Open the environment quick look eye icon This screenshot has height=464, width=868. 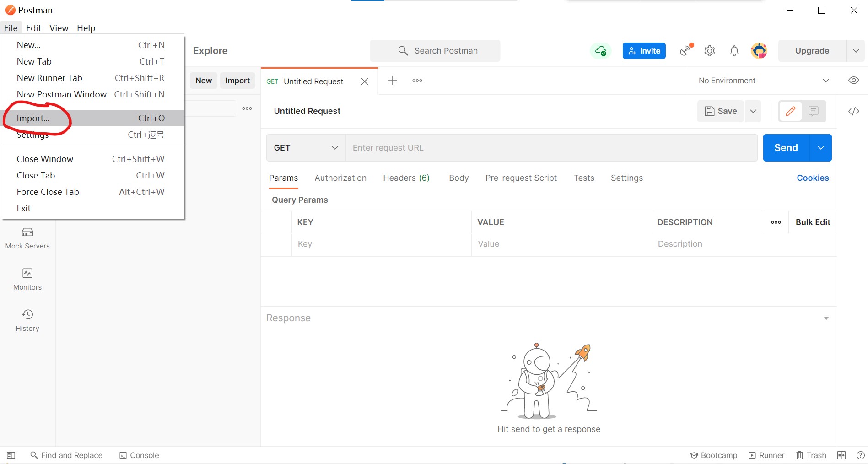(x=853, y=81)
